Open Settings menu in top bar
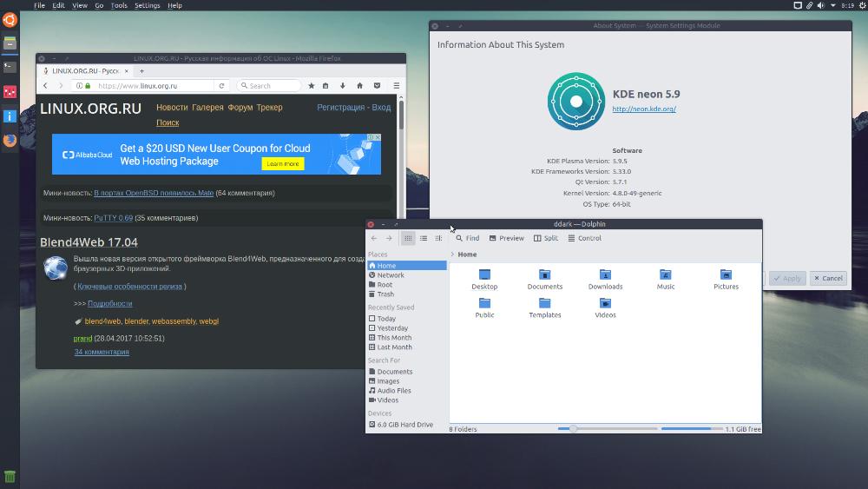The width and height of the screenshot is (868, 489). pos(148,5)
